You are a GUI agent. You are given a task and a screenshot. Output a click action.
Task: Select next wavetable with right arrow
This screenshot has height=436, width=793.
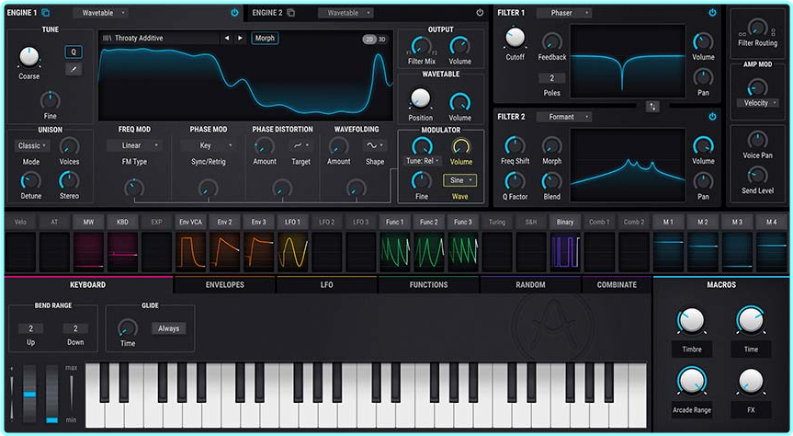(240, 38)
